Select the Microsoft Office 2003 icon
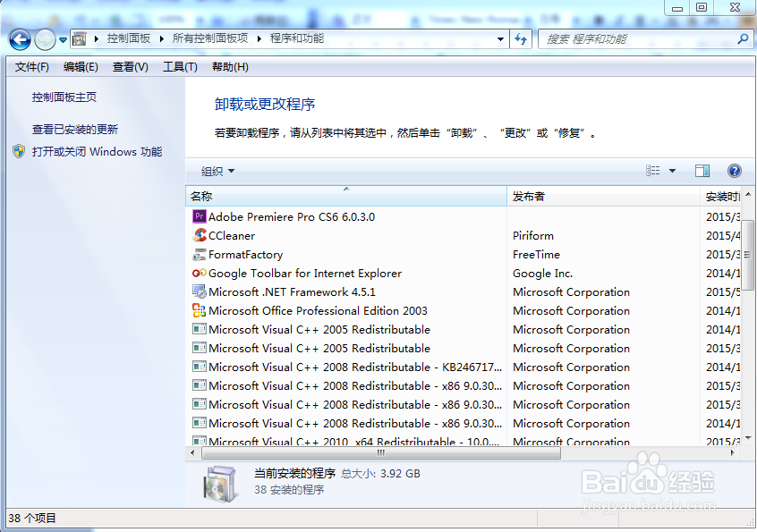The width and height of the screenshot is (757, 532). tap(199, 310)
